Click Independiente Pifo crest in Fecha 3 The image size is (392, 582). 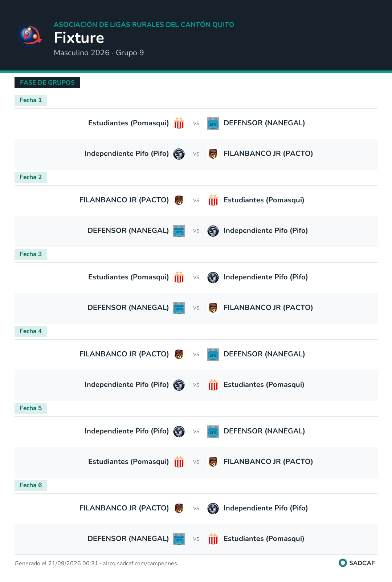(x=213, y=278)
